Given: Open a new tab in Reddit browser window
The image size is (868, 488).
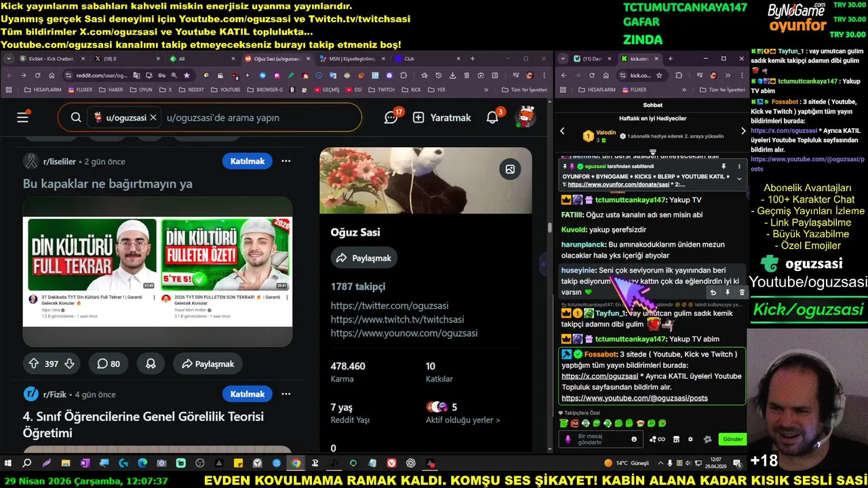Looking at the screenshot, I should click(473, 59).
